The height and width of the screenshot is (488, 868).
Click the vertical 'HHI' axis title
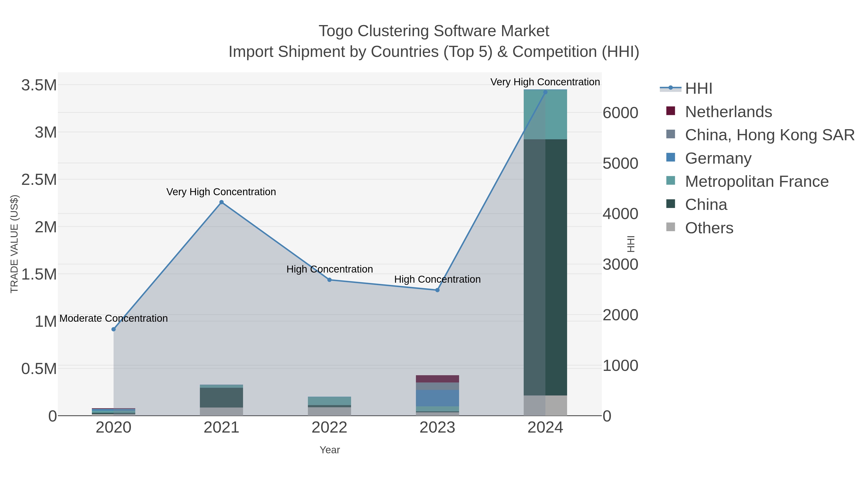point(631,244)
